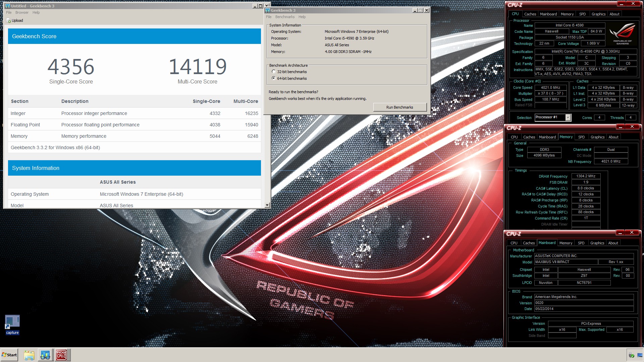The height and width of the screenshot is (362, 644).
Task: Open Browser menu in Geekbench window
Action: coord(22,12)
